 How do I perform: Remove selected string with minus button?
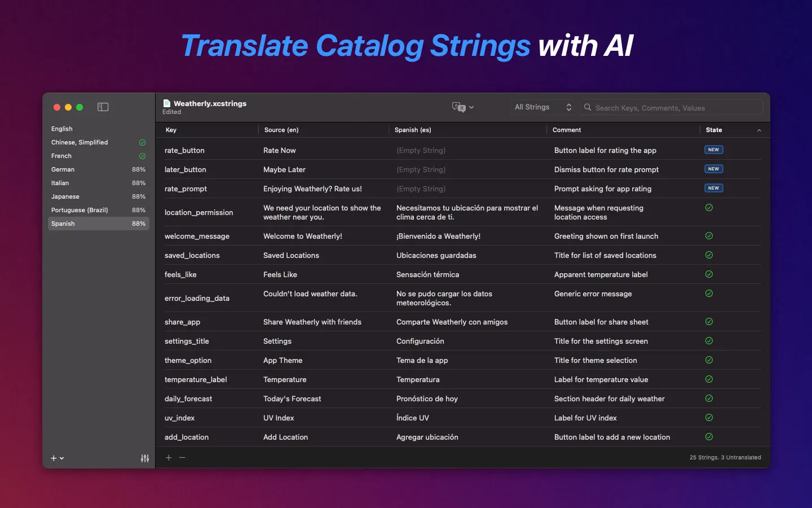tap(182, 457)
